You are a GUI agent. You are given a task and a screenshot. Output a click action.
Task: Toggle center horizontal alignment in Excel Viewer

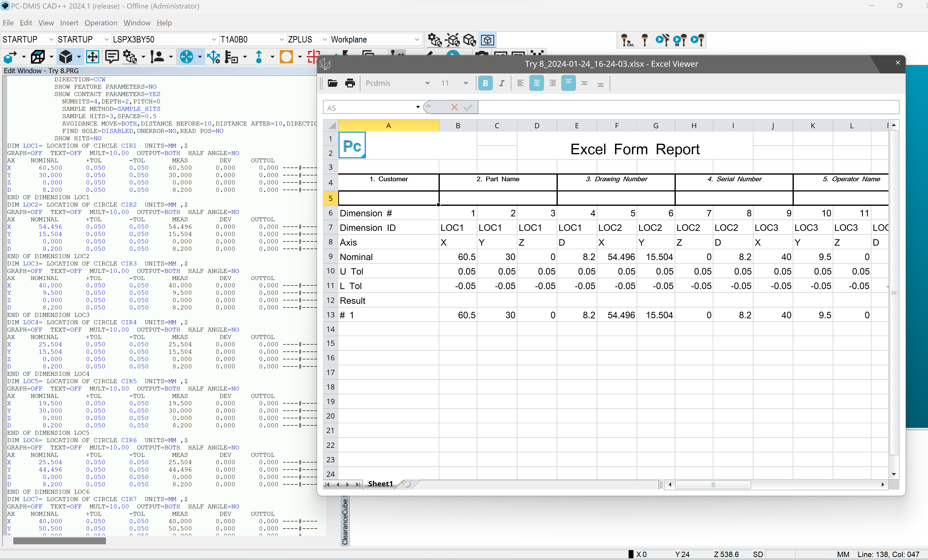(x=536, y=83)
